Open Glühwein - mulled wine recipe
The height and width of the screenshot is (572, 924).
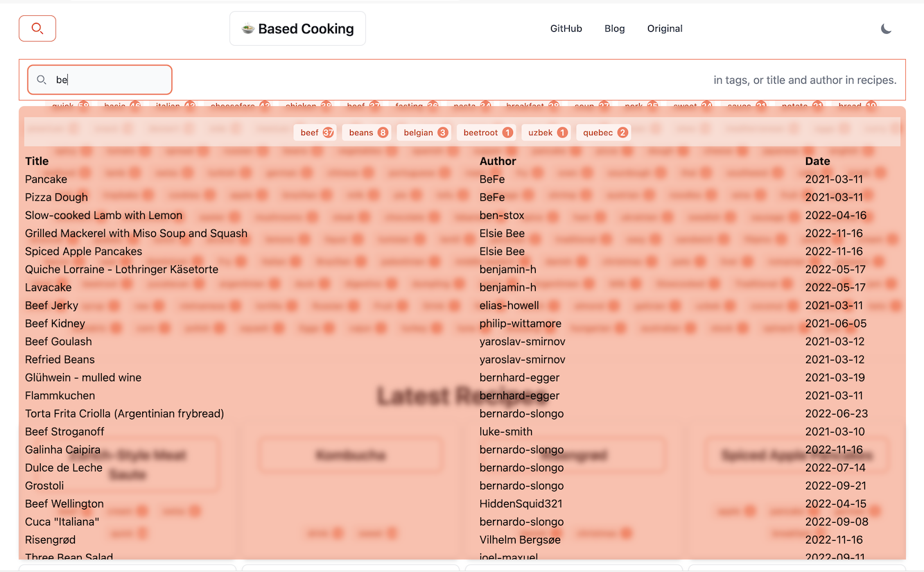(82, 377)
